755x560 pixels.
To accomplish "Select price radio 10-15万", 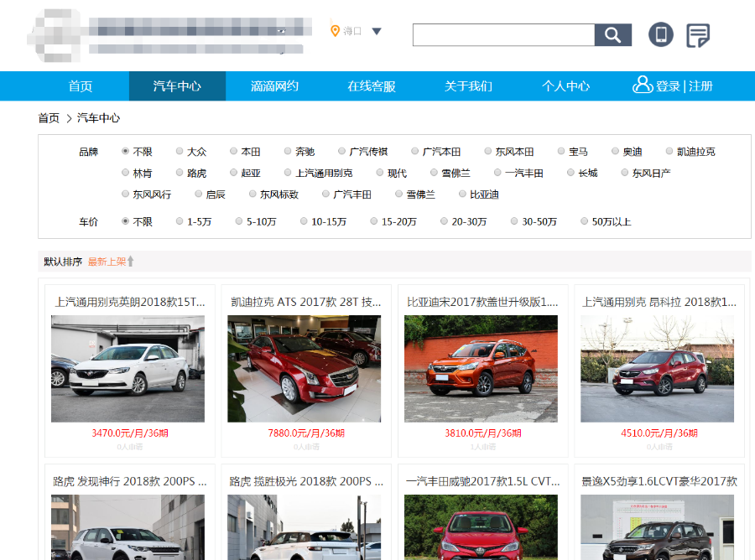I will pos(304,221).
